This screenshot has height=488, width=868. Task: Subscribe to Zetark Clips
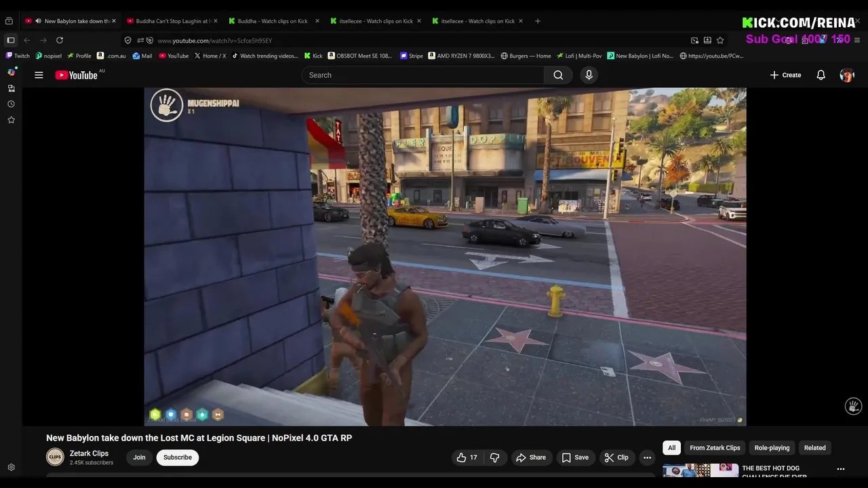[x=178, y=457]
